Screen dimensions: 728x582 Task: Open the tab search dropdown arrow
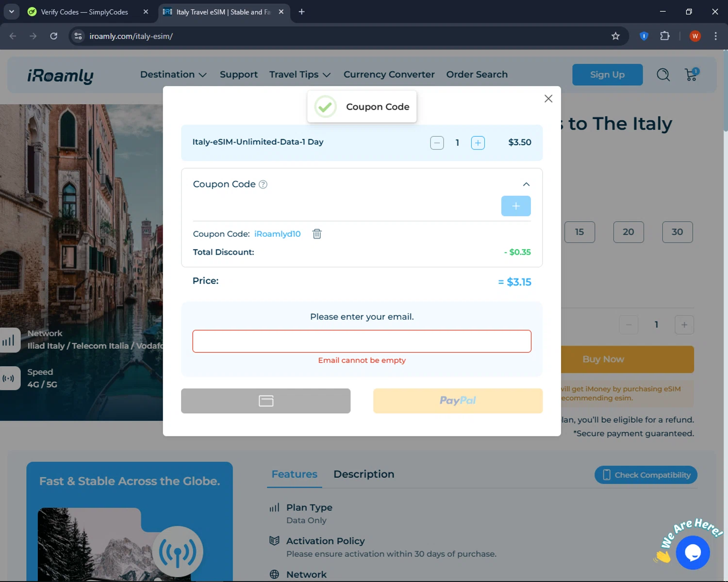(11, 12)
